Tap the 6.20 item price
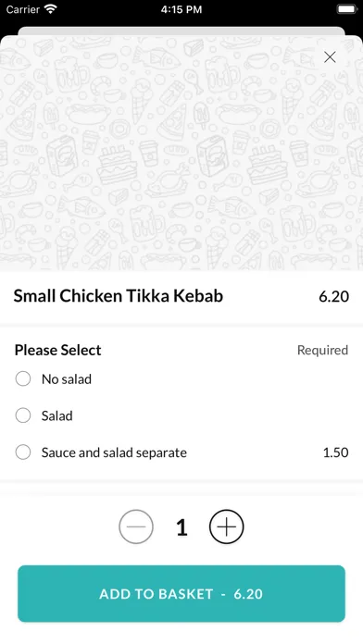This screenshot has width=363, height=644. 333,296
